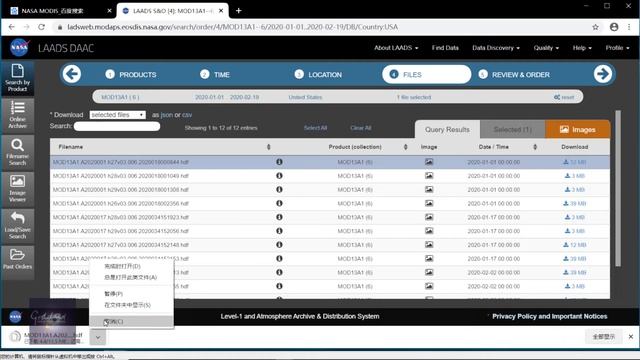Choose 暂停(P) to pause the download
Screen dimensions: 640x360
(x=131, y=294)
